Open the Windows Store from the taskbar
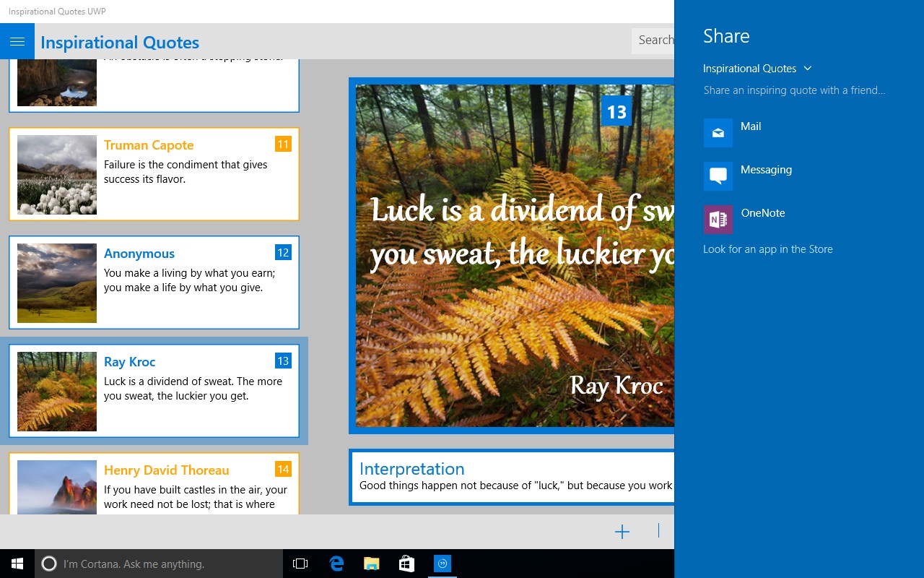 pos(406,564)
